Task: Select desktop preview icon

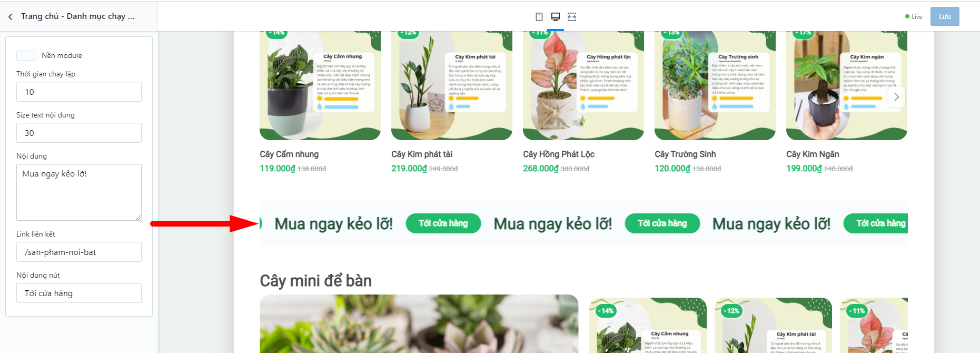Action: 556,17
